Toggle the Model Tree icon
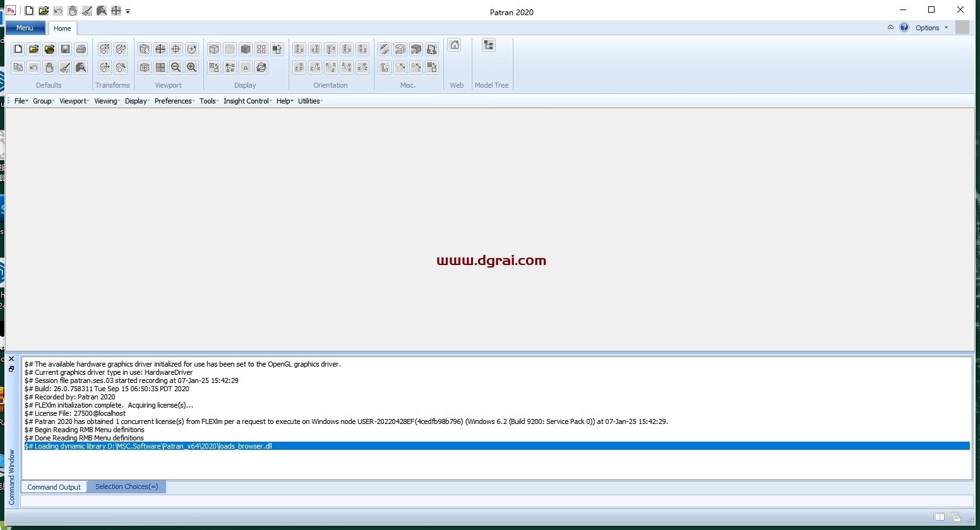 point(489,45)
